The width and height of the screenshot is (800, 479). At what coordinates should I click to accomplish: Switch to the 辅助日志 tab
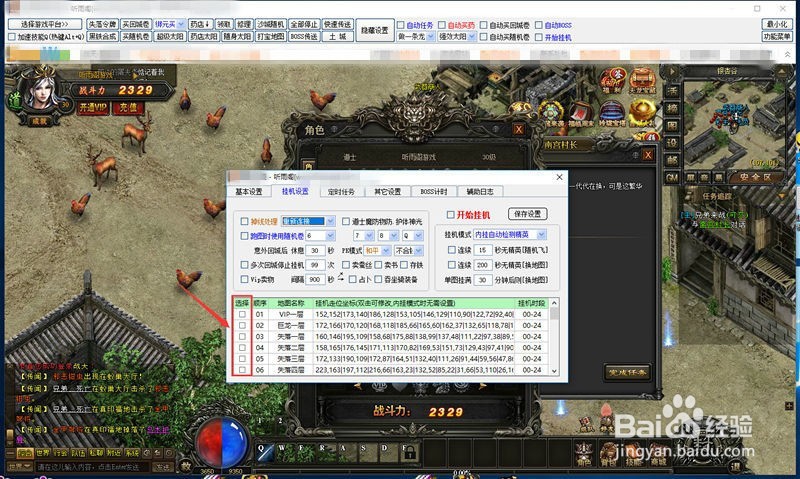480,191
